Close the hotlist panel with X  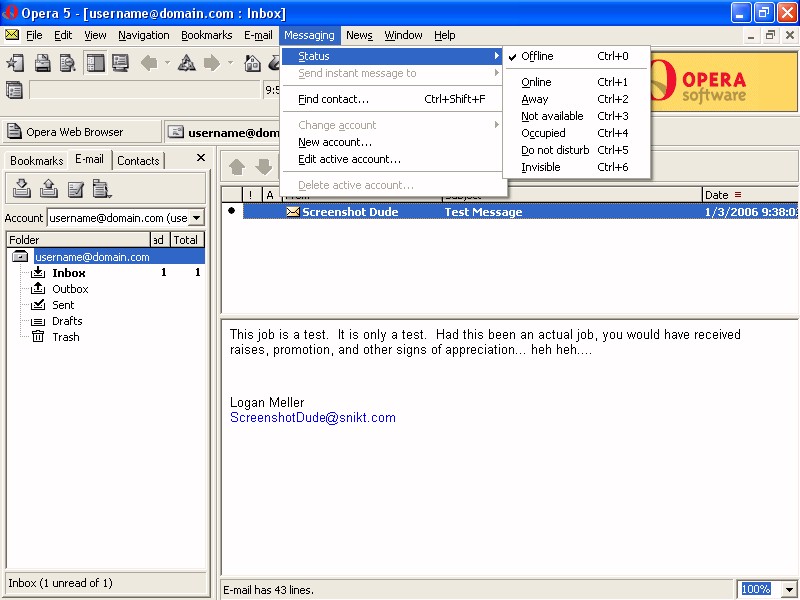[x=201, y=158]
